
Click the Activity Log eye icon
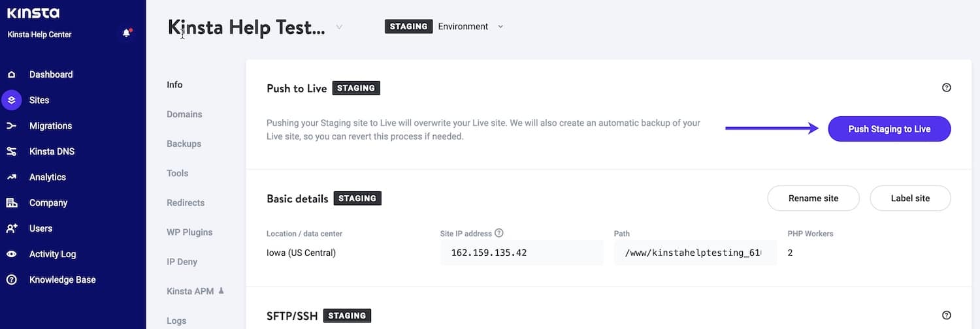[x=12, y=254]
